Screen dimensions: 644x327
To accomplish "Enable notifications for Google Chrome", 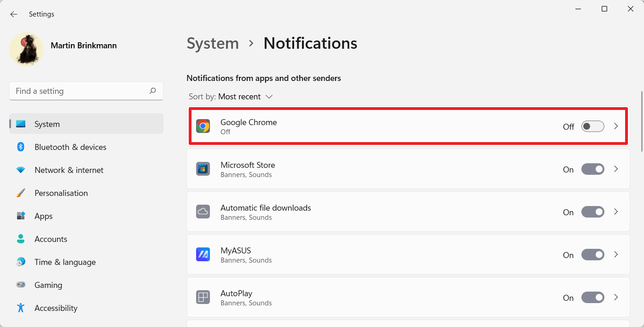I will [x=592, y=126].
